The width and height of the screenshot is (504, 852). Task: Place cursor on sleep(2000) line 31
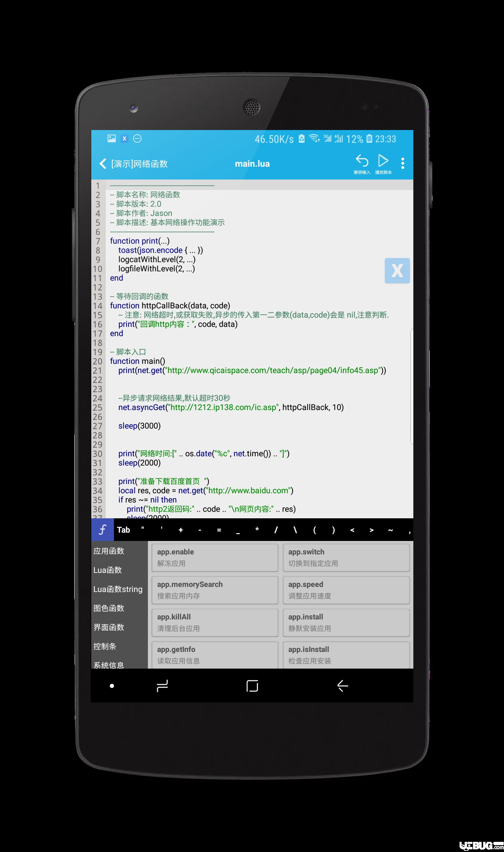coord(139,463)
